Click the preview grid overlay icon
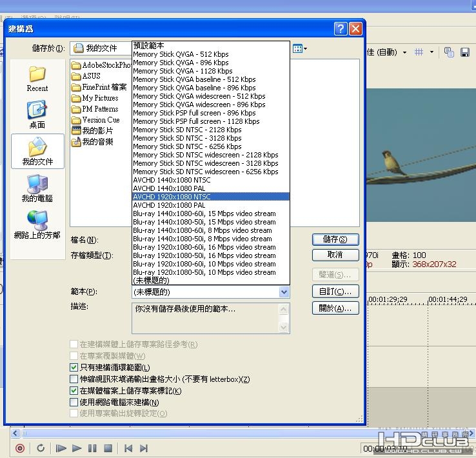476x458 pixels. (x=419, y=52)
